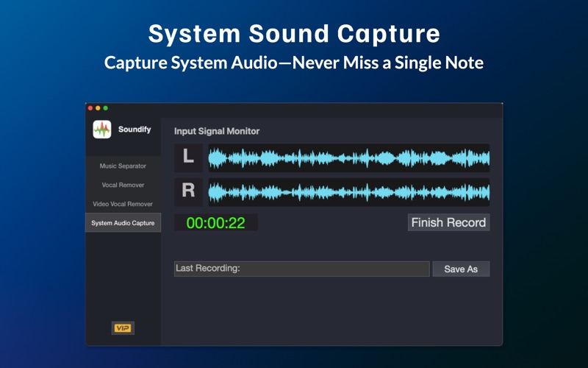Screen dimensions: 588x368
Task: Switch to Vocal Remover
Action: (123, 185)
